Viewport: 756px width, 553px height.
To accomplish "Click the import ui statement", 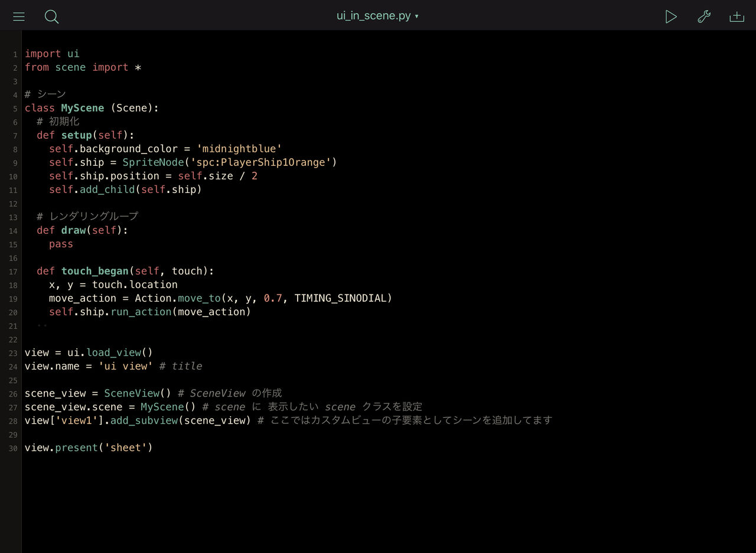I will tap(51, 53).
